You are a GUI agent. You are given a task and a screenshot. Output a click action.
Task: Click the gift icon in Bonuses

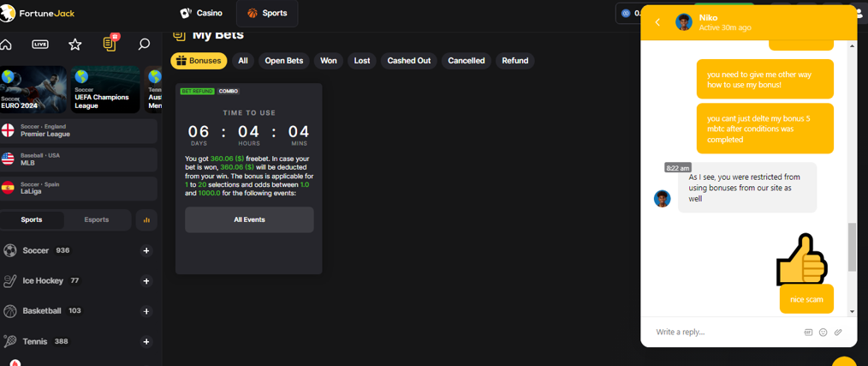click(181, 61)
